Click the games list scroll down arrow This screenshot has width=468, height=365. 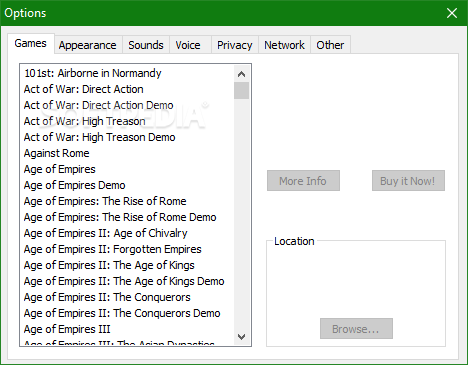point(242,337)
